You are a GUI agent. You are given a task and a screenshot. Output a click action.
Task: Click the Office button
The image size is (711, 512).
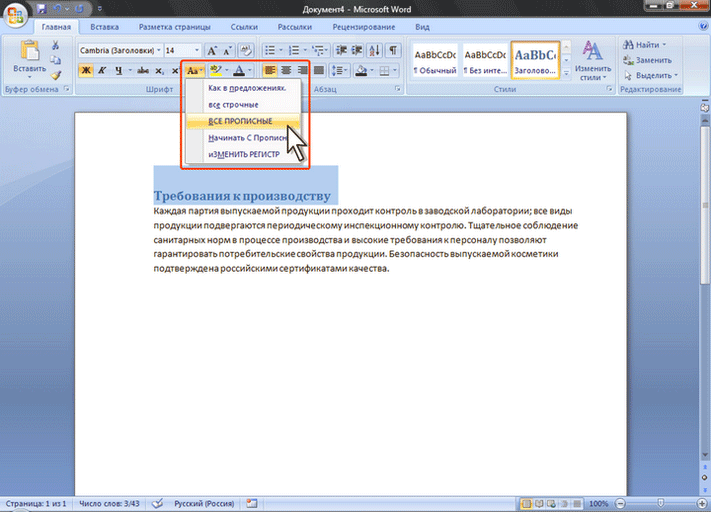15,15
